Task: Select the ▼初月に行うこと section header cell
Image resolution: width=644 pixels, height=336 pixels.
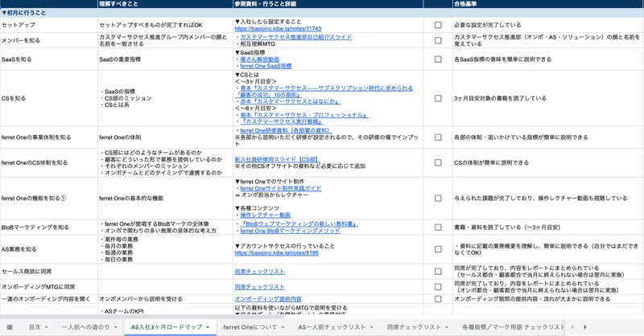Action: (x=49, y=13)
